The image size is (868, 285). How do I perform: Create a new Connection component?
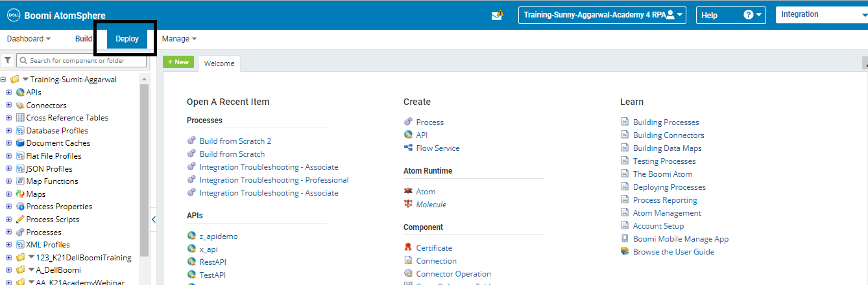(x=437, y=261)
